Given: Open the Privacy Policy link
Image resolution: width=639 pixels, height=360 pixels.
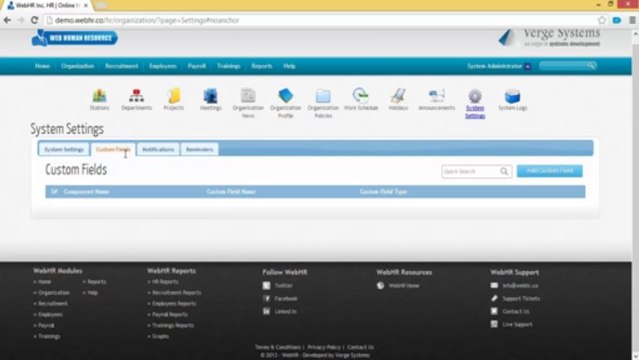Looking at the screenshot, I should click(324, 347).
